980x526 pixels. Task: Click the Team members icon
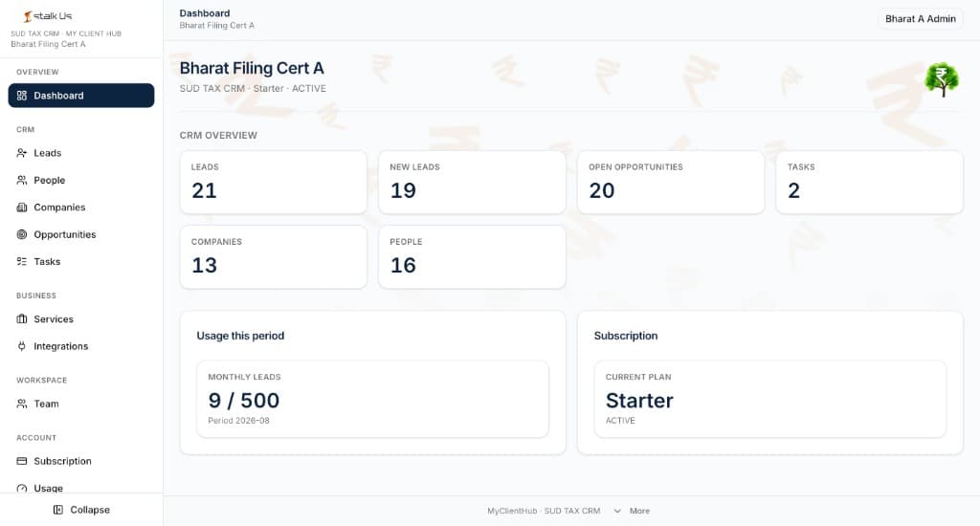pos(22,404)
